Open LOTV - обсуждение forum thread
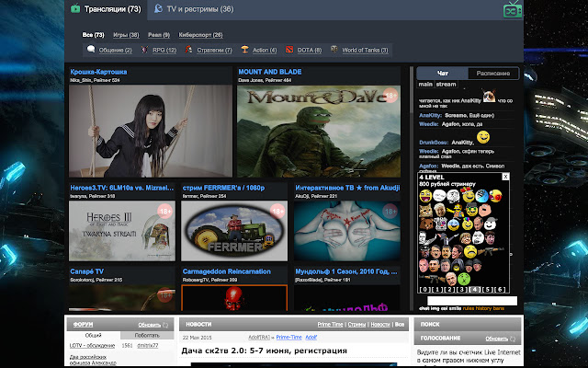The width and height of the screenshot is (588, 368). click(92, 346)
